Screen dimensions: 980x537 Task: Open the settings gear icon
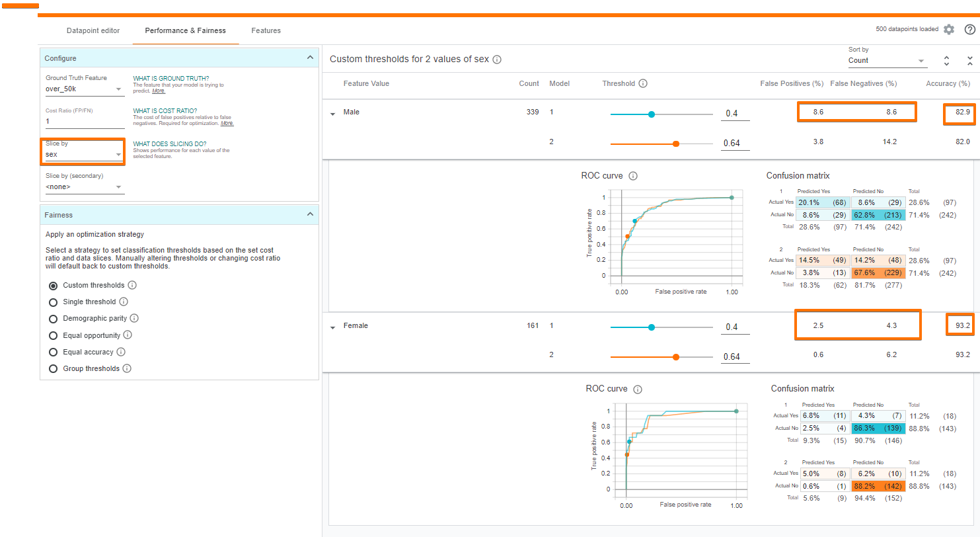click(949, 30)
